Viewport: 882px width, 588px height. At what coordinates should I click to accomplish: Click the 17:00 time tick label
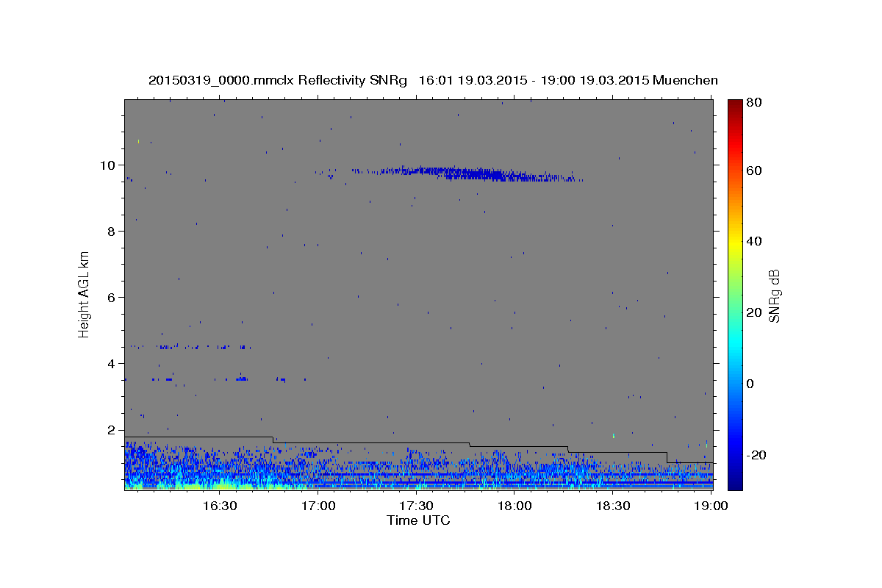click(x=318, y=506)
